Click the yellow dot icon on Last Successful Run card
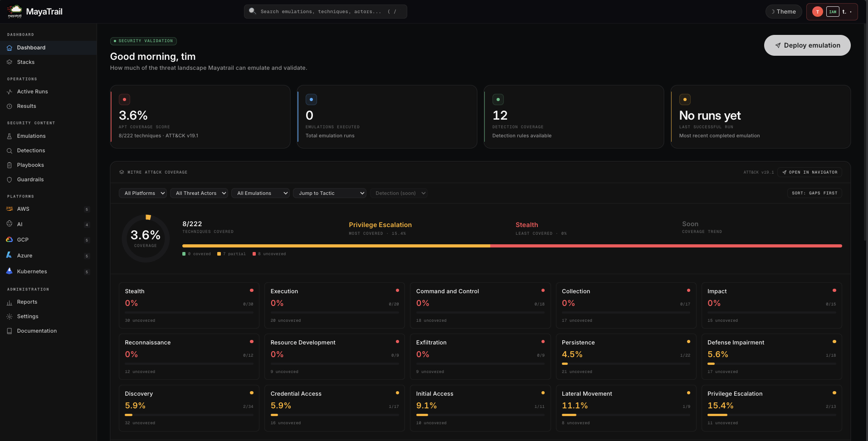The image size is (868, 441). pyautogui.click(x=685, y=99)
